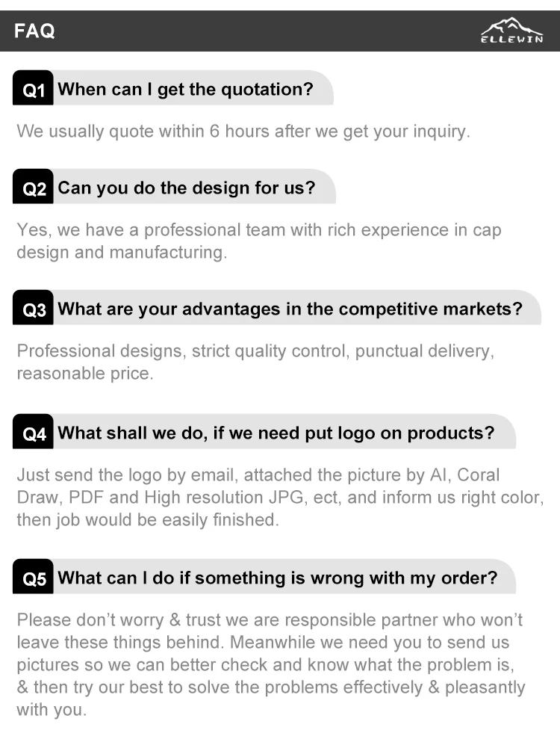Open the "something is wrong with my order" question
The width and height of the screenshot is (560, 742).
276,578
